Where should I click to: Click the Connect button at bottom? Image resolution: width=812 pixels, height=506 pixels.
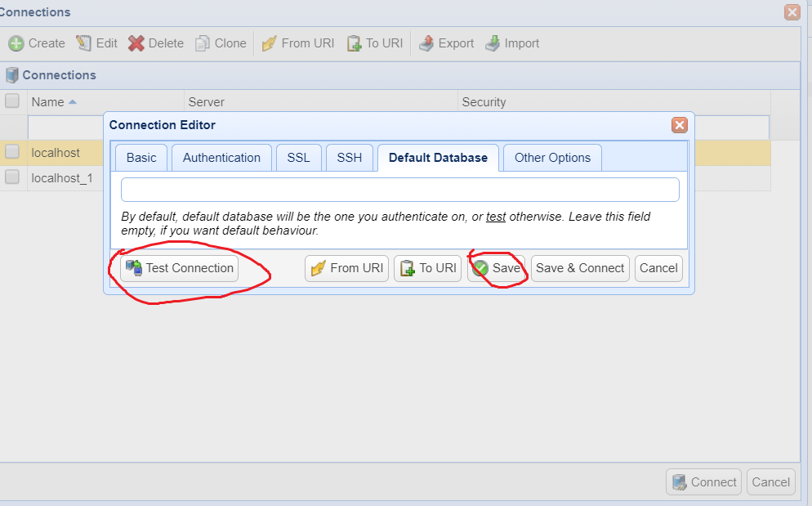click(703, 482)
